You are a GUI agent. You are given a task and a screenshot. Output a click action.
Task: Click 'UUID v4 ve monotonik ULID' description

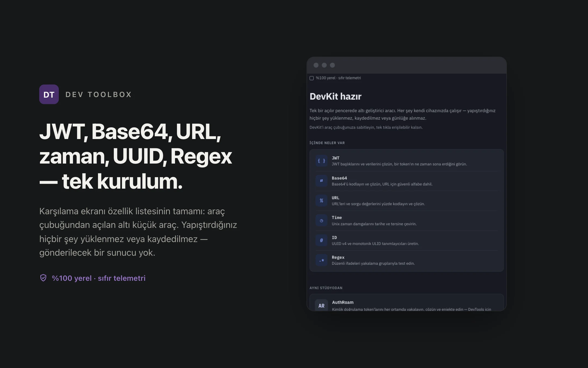(x=375, y=244)
